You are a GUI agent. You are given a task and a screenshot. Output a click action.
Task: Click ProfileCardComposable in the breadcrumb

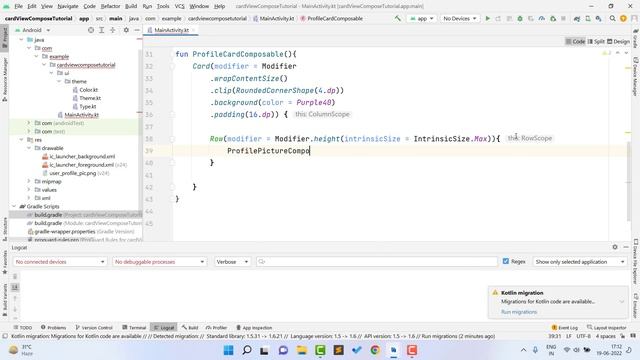click(331, 18)
